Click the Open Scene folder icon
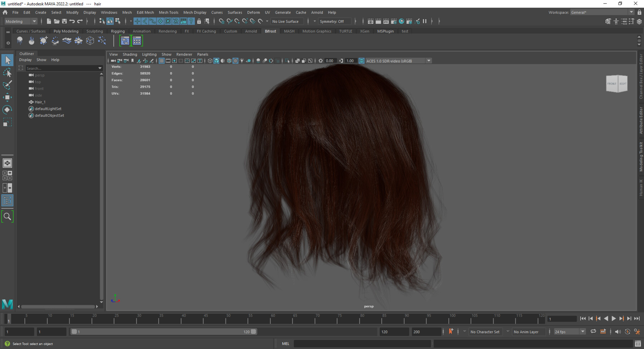Viewport: 644px width, 349px height. pyautogui.click(x=57, y=21)
